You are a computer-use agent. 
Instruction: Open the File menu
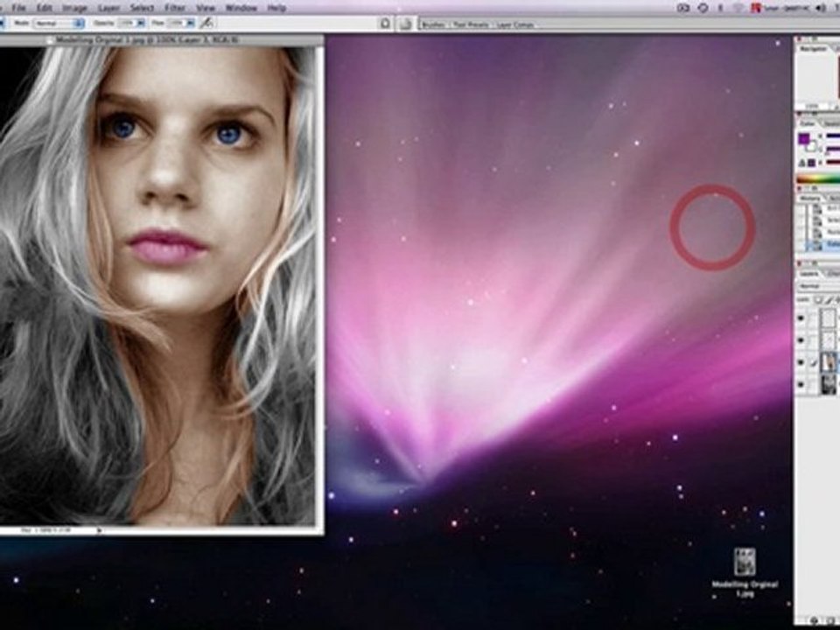coord(18,8)
